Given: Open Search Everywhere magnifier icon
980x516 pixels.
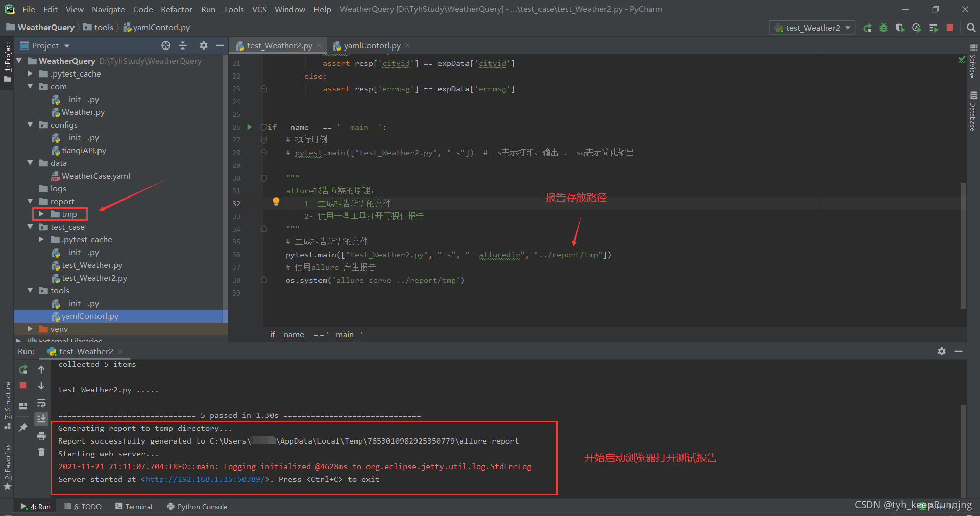Looking at the screenshot, I should pos(971,28).
